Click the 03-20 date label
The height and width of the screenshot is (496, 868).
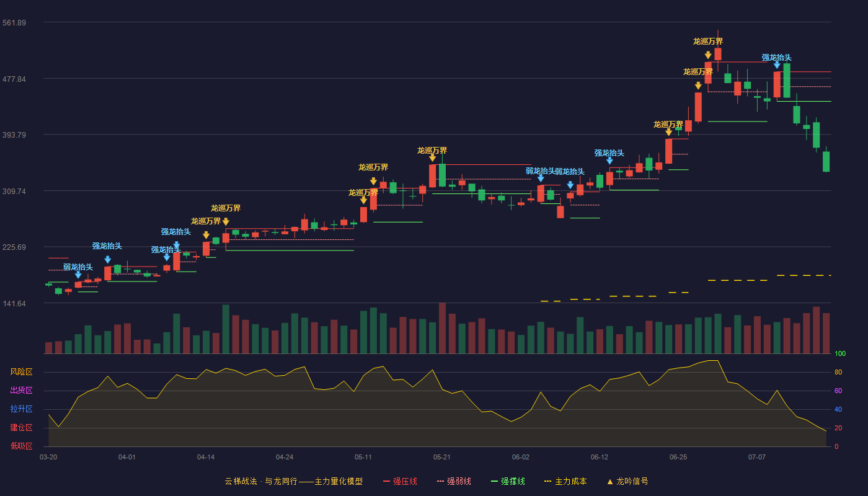(48, 457)
